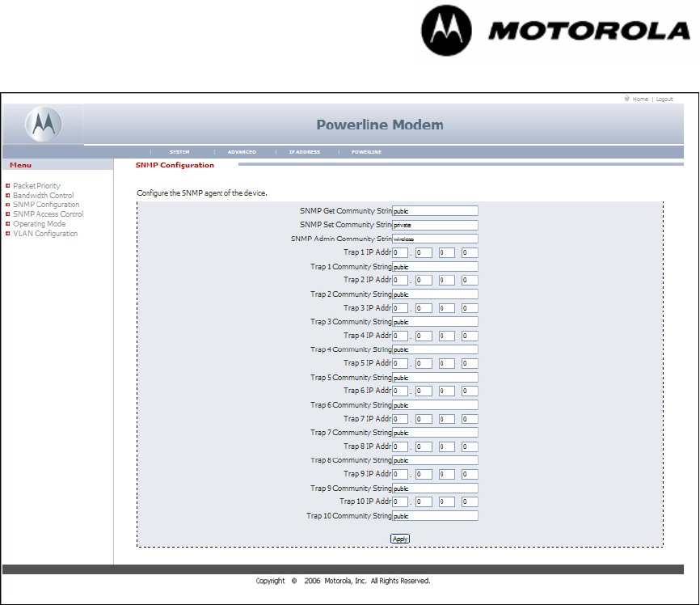Open the SYSTEM menu tab

[179, 152]
